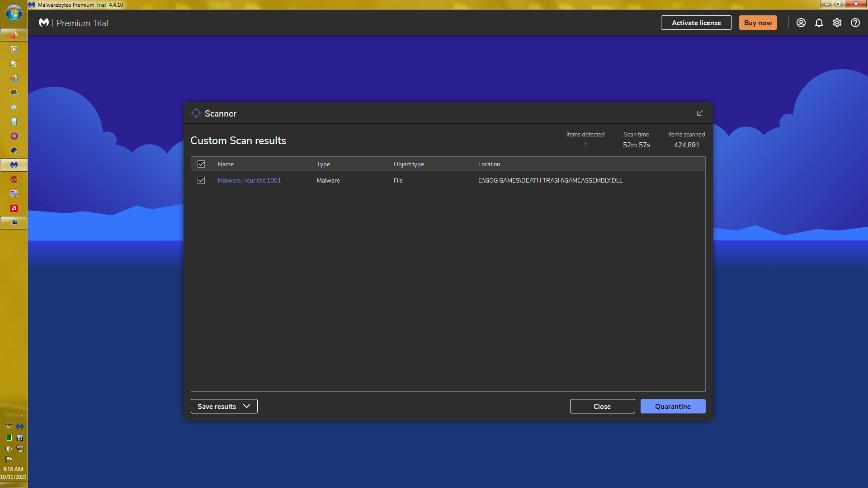Click the scan time value 52m 57s
The height and width of the screenshot is (488, 868).
637,145
